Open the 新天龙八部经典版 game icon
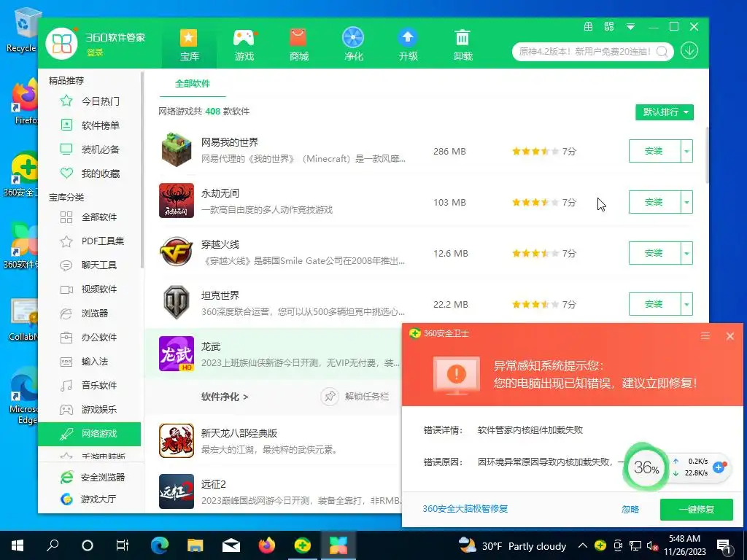 click(x=177, y=440)
